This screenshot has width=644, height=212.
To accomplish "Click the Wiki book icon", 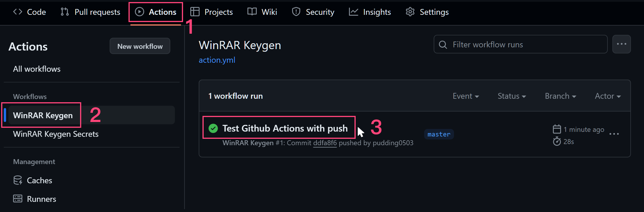I will click(x=252, y=12).
